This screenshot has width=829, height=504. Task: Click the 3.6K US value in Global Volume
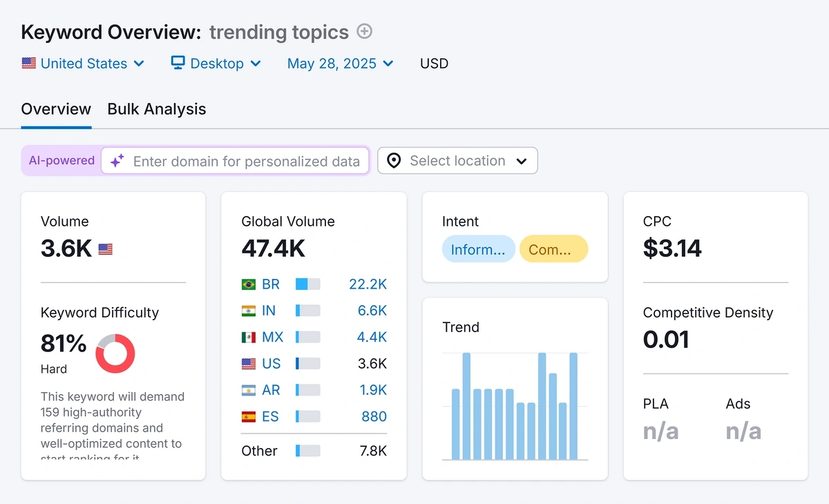tap(373, 364)
